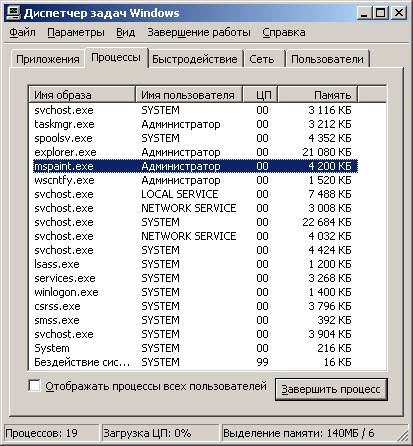The image size is (413, 446).
Task: Sort by Память column header
Action: 317,95
